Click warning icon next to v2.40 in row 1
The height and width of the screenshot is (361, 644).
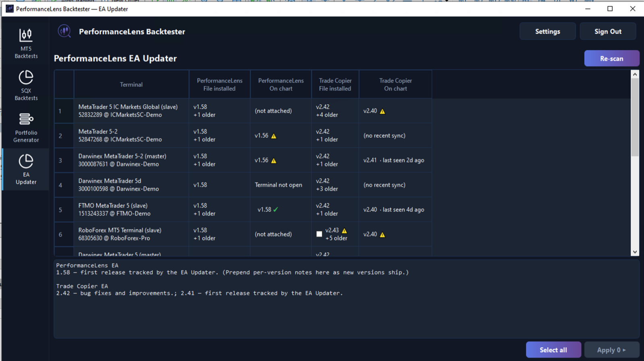tap(382, 111)
